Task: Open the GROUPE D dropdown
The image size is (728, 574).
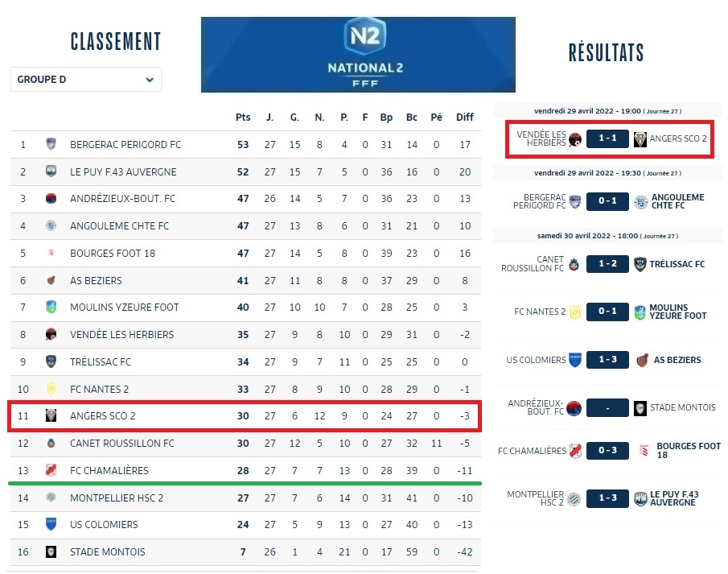Action: (x=85, y=80)
